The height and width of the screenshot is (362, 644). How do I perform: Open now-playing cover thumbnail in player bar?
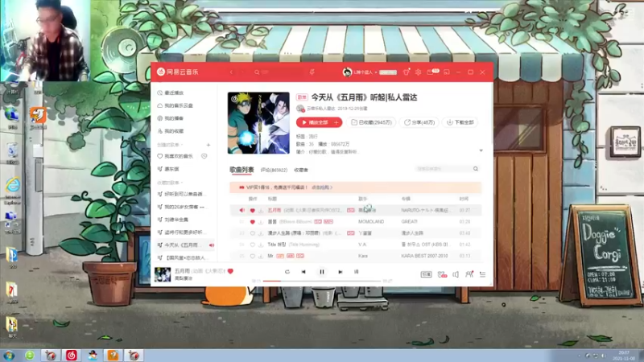click(163, 274)
